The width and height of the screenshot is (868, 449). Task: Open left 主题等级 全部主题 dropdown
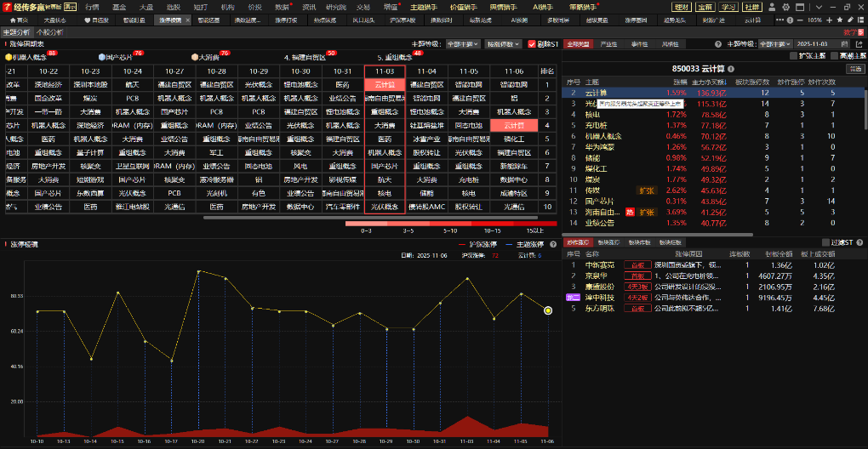pyautogui.click(x=465, y=43)
